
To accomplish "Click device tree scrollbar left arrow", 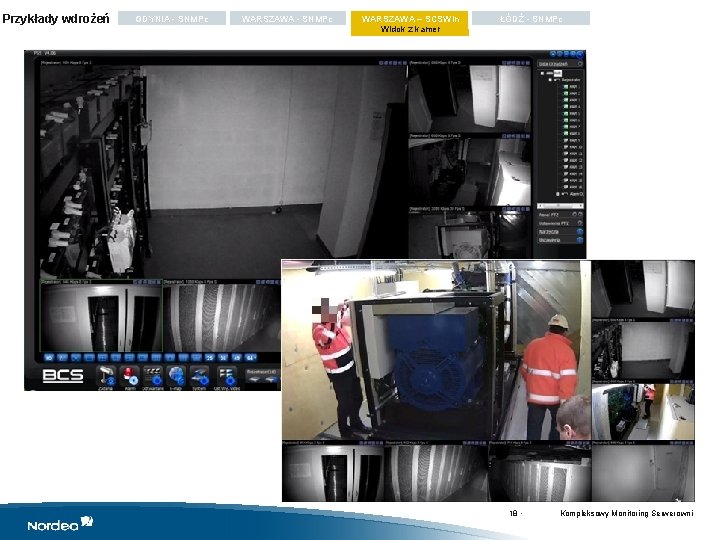I will (x=540, y=205).
